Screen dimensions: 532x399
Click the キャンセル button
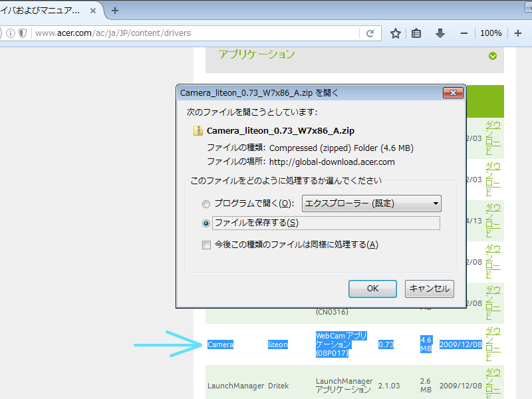click(x=429, y=289)
